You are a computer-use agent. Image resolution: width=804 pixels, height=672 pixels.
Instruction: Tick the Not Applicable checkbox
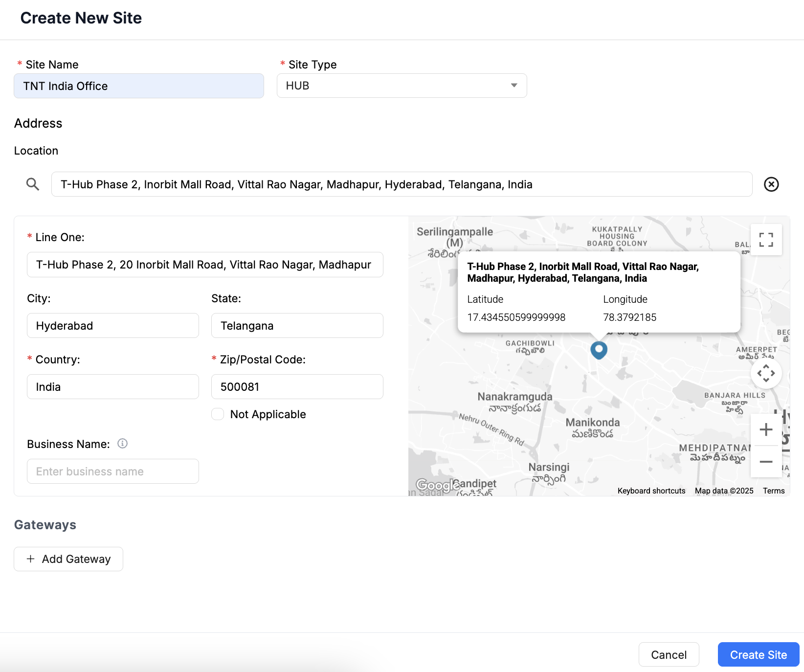pyautogui.click(x=218, y=414)
